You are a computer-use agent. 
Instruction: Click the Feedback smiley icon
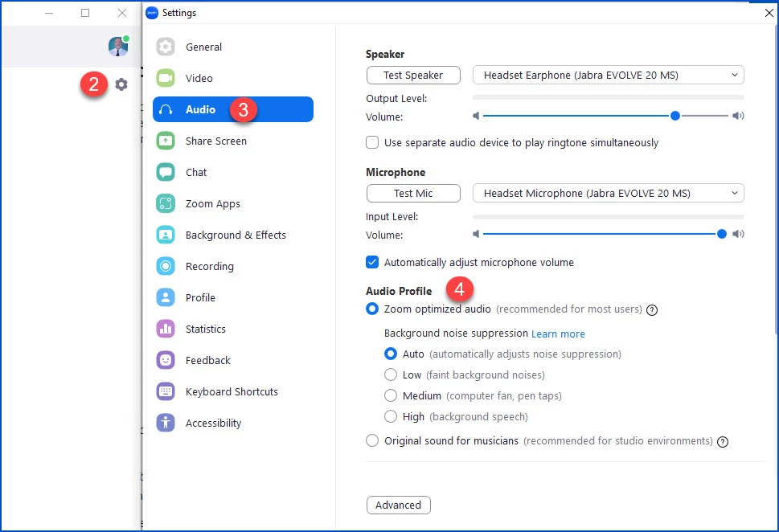pos(166,360)
